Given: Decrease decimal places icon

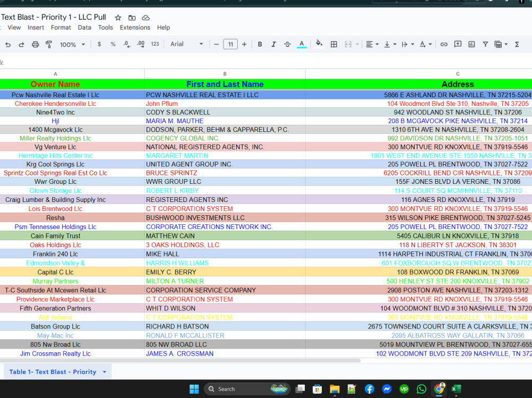Looking at the screenshot, I should tap(127, 45).
